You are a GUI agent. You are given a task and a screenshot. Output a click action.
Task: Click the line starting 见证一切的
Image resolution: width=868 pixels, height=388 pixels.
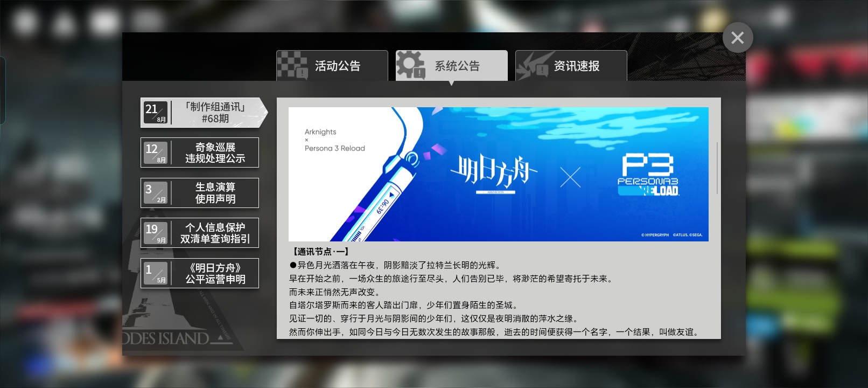(x=435, y=319)
